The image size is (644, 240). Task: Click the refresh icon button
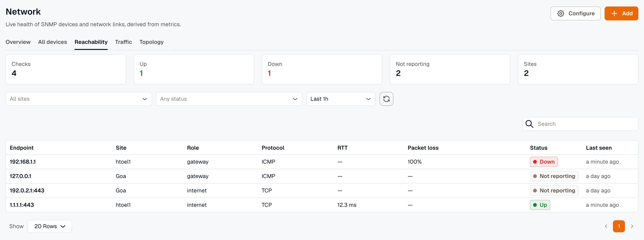point(386,99)
